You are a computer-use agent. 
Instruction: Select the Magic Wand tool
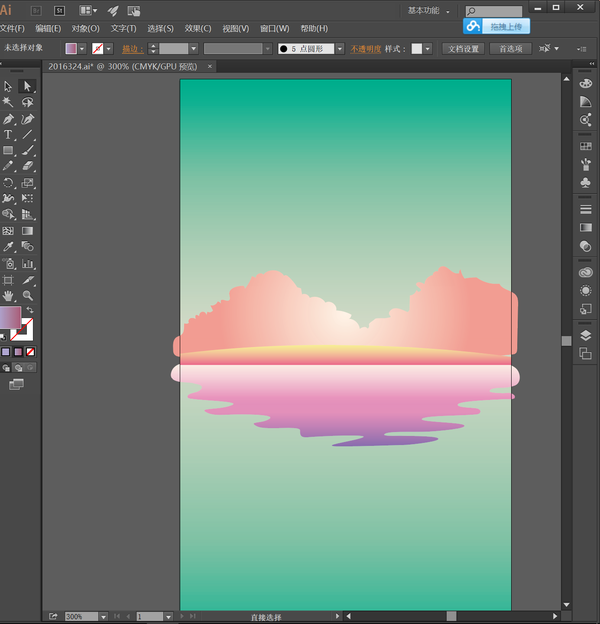pyautogui.click(x=8, y=102)
